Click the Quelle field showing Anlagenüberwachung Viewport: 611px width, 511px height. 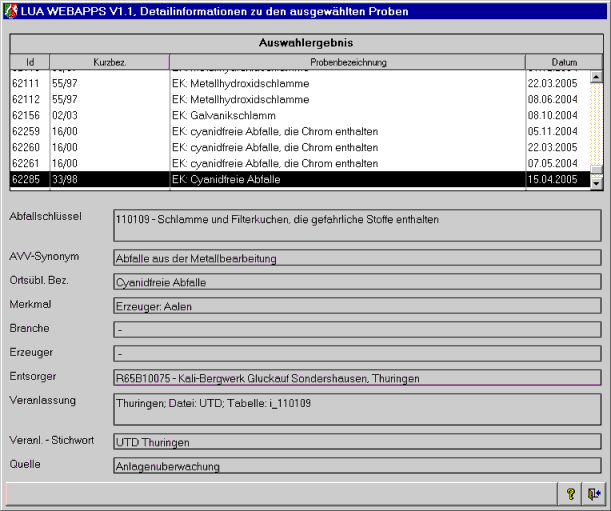(x=357, y=465)
